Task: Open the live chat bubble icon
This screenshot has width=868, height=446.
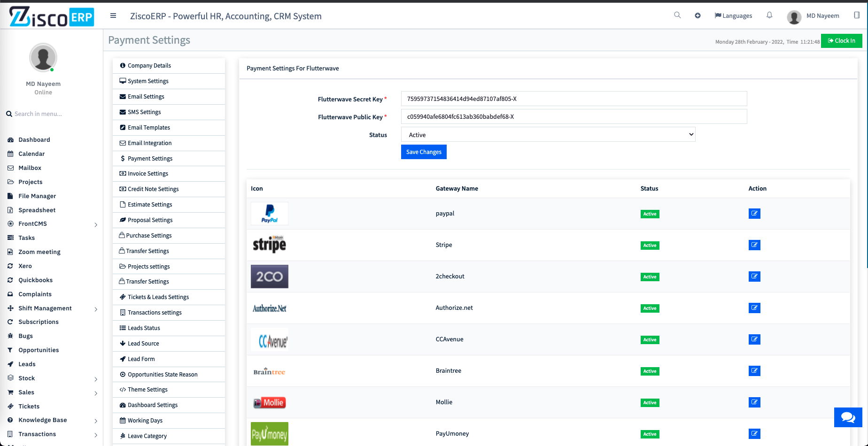Action: (x=848, y=417)
